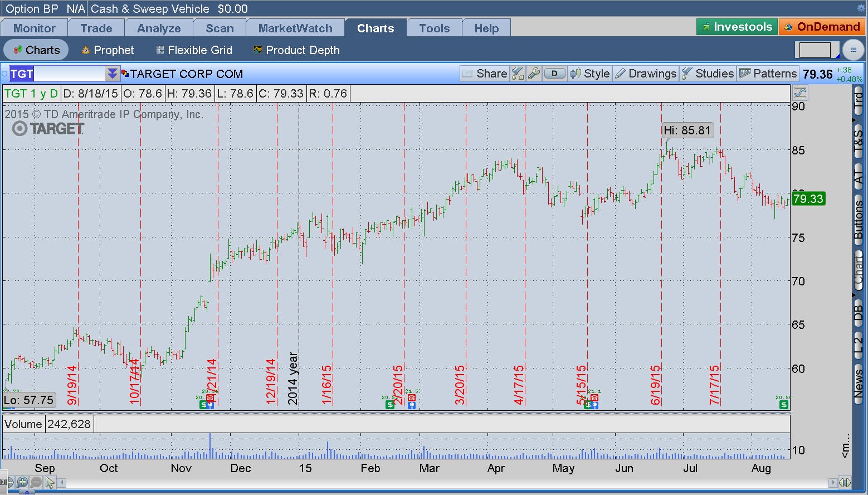
Task: Click the Hi: 85.81 bubble
Action: pos(687,130)
